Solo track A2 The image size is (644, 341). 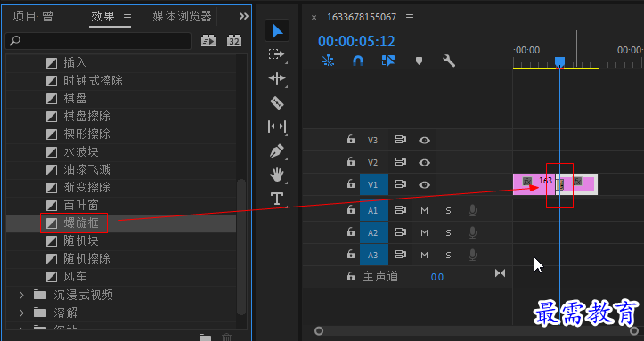coord(448,232)
